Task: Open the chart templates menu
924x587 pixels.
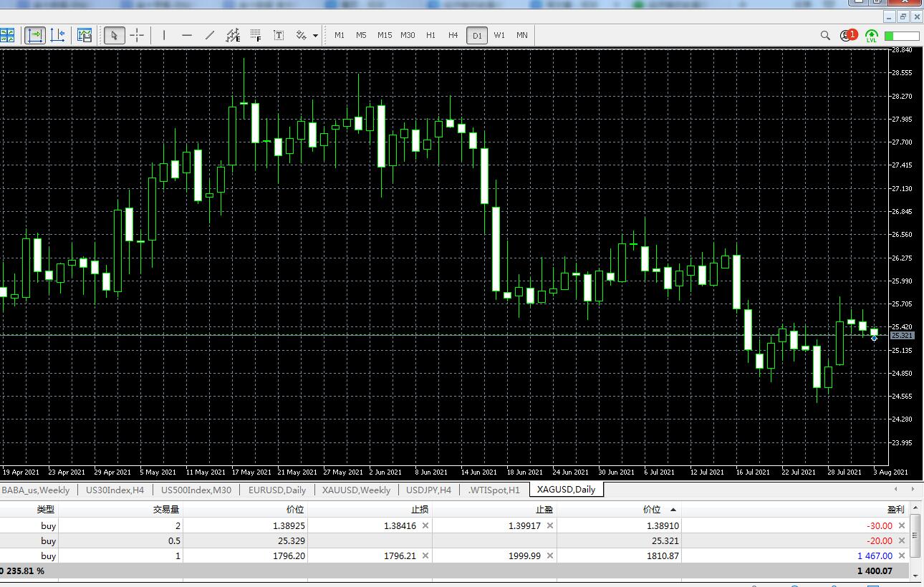Action: (x=85, y=35)
